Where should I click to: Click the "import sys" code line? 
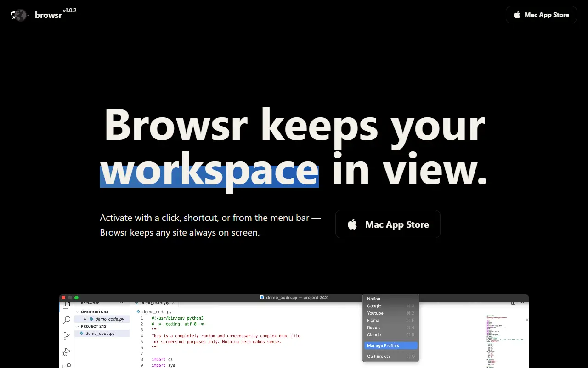click(163, 365)
